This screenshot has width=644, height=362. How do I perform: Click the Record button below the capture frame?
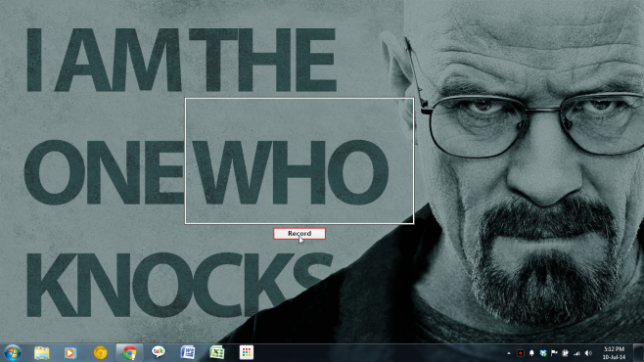pos(299,234)
